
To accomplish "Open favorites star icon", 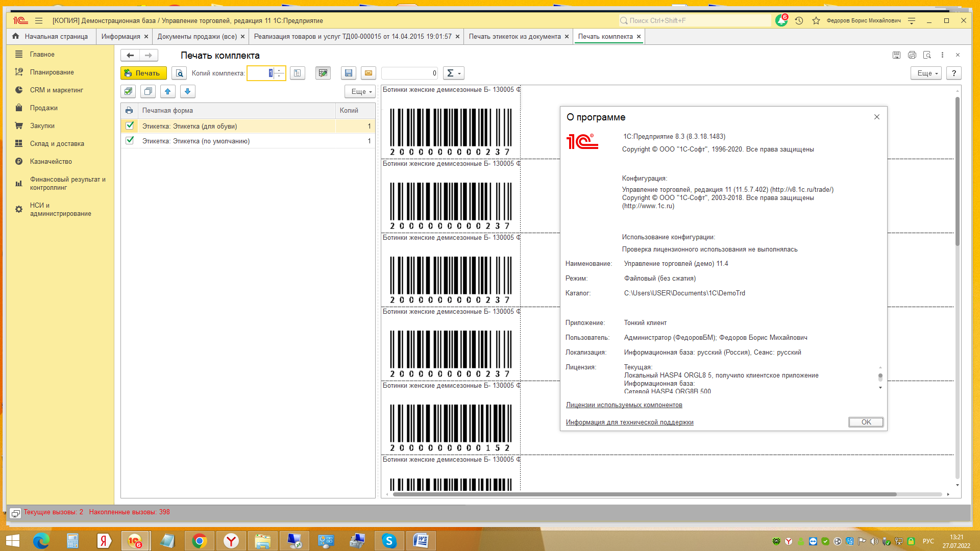I will pos(816,20).
